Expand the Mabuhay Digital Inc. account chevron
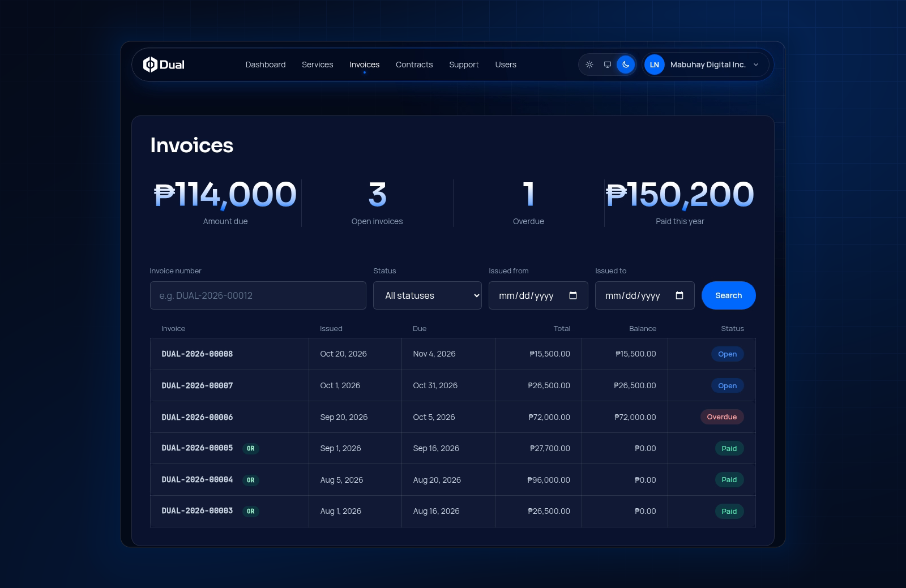This screenshot has height=588, width=906. coord(756,65)
